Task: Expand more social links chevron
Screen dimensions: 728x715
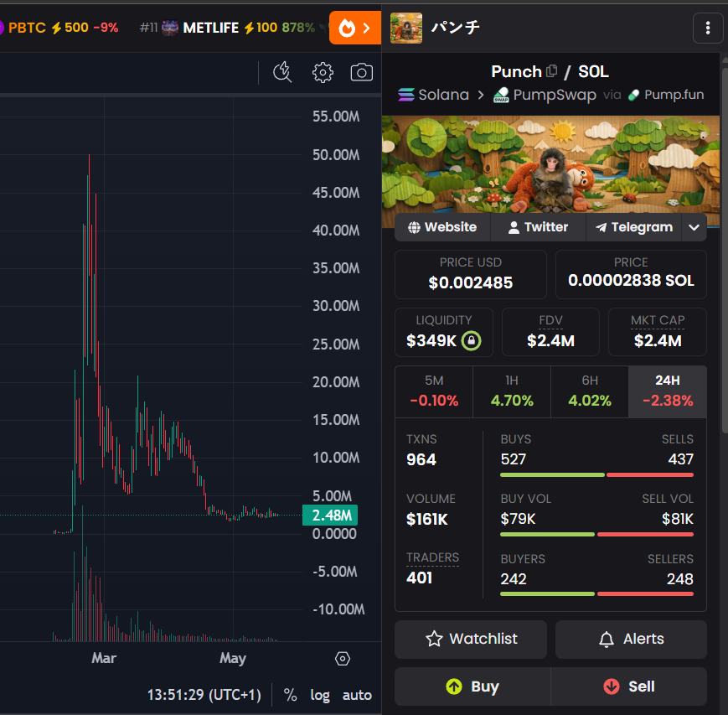Action: [x=694, y=227]
